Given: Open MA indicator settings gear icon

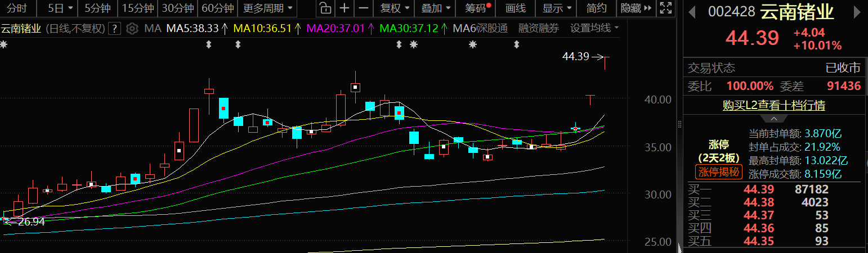Looking at the screenshot, I should 132,29.
